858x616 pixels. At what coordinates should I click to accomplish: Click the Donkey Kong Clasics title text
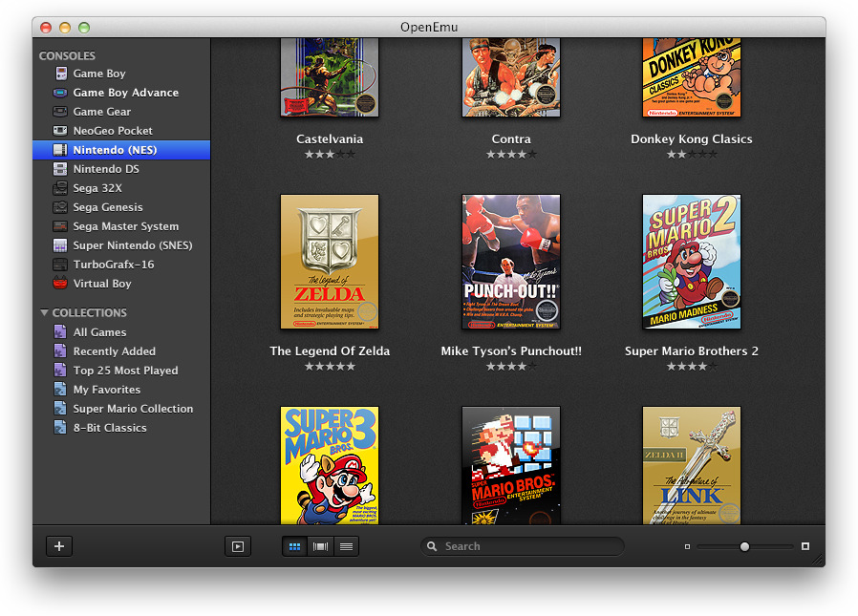pyautogui.click(x=692, y=138)
